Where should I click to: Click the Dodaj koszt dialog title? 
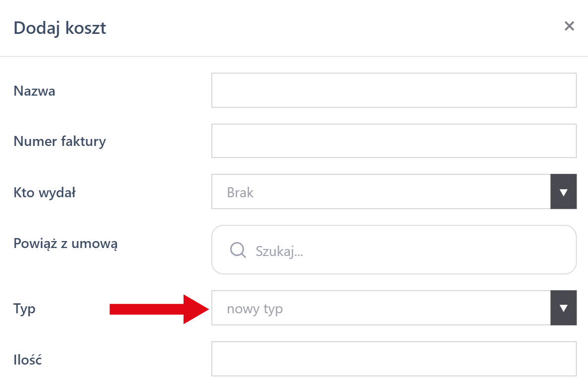[x=60, y=28]
